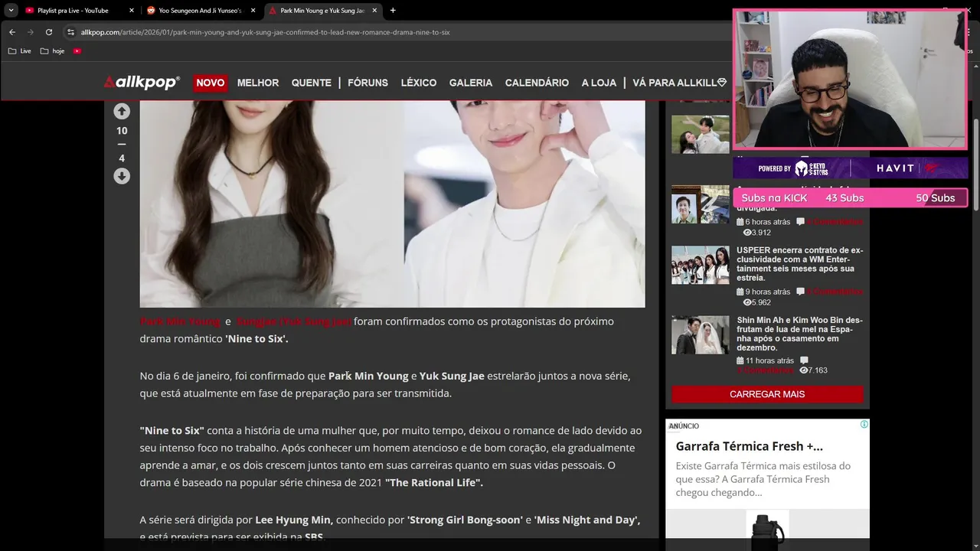The image size is (980, 551).
Task: Open the Shin Min Ah wedding thumbnail
Action: coord(701,334)
